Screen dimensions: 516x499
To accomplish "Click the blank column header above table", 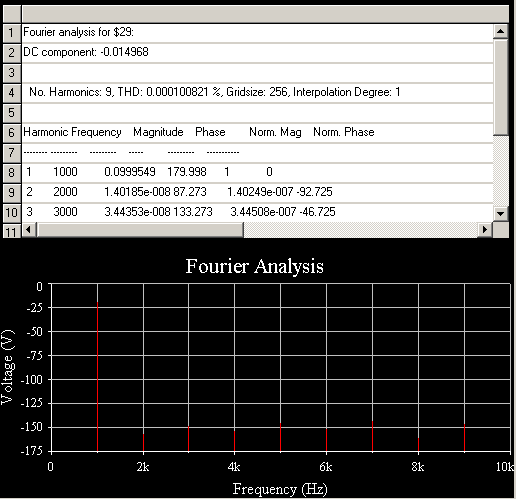I will [265, 14].
